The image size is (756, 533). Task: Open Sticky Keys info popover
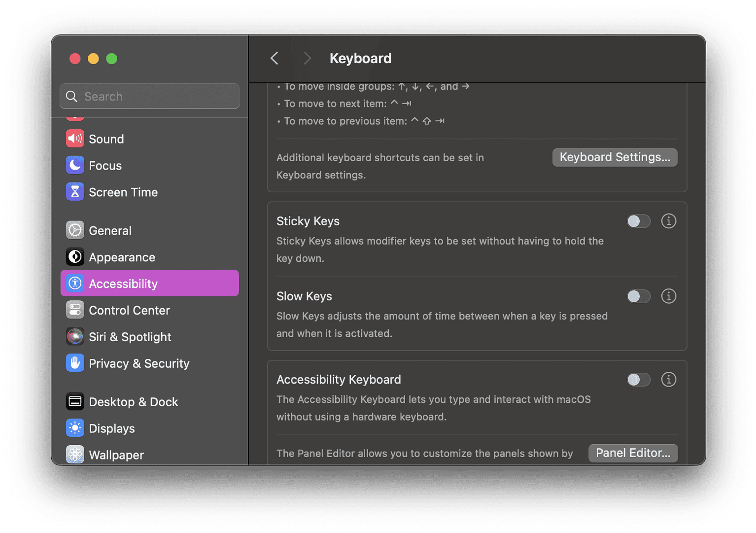pyautogui.click(x=668, y=221)
